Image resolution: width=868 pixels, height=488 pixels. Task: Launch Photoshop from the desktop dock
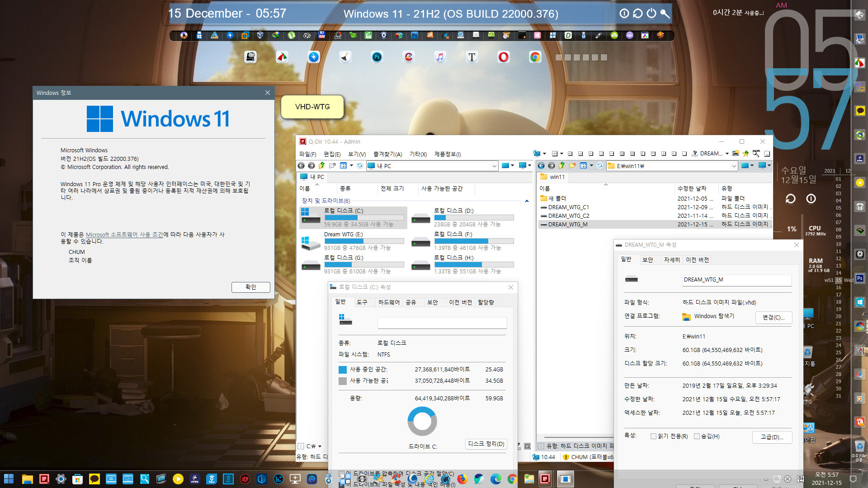point(377,57)
